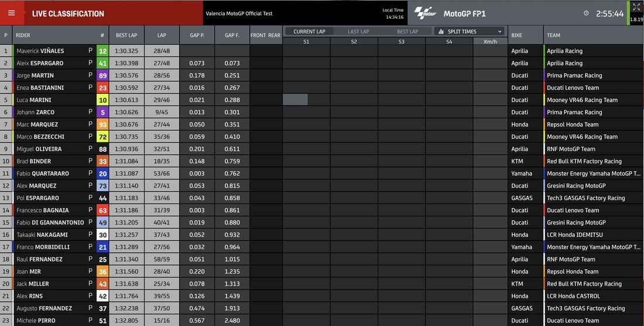Image resolution: width=644 pixels, height=326 pixels.
Task: Click the LAP column header
Action: tap(162, 35)
